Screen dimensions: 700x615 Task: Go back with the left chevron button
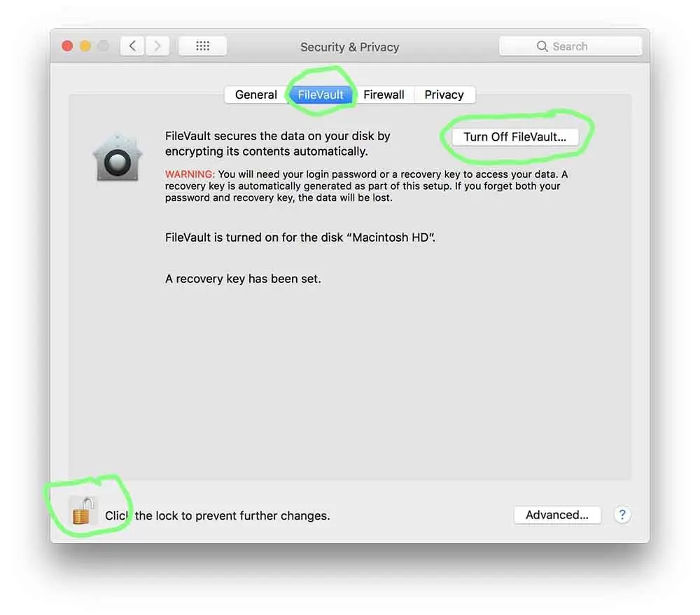pyautogui.click(x=132, y=46)
